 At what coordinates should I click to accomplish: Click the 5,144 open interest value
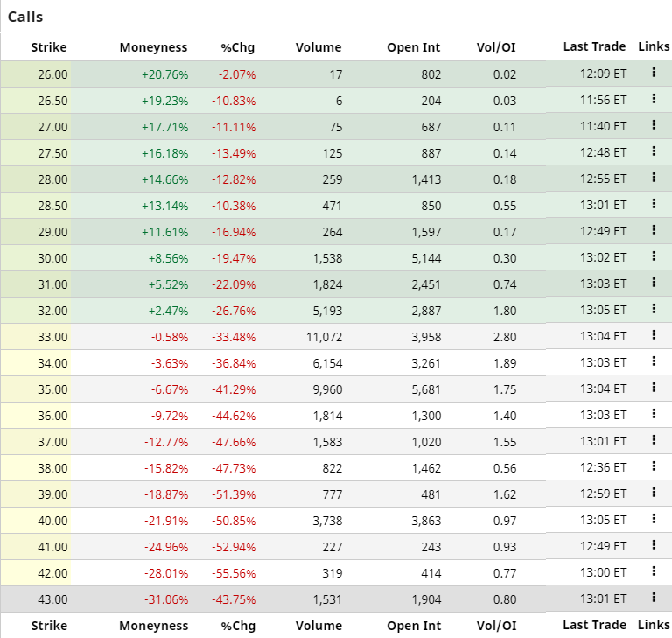click(426, 258)
